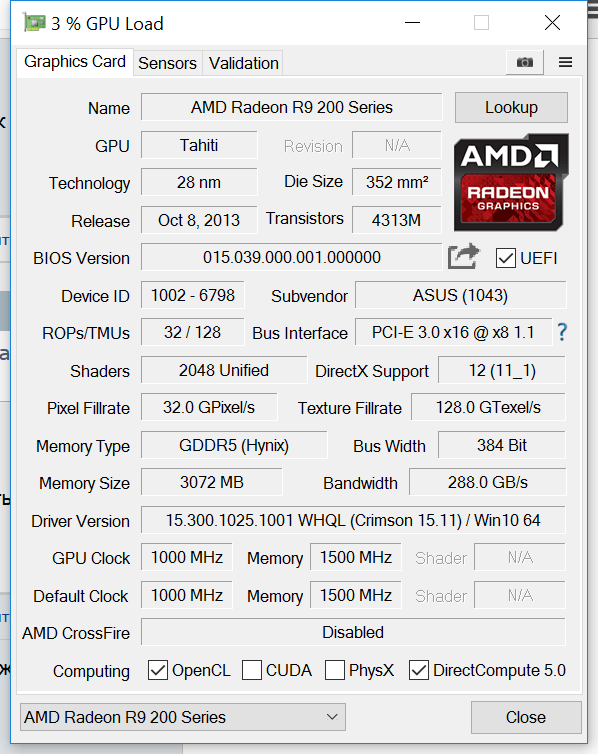Toggle the OpenCL checkbox
Viewport: 598px width, 754px height.
158,670
